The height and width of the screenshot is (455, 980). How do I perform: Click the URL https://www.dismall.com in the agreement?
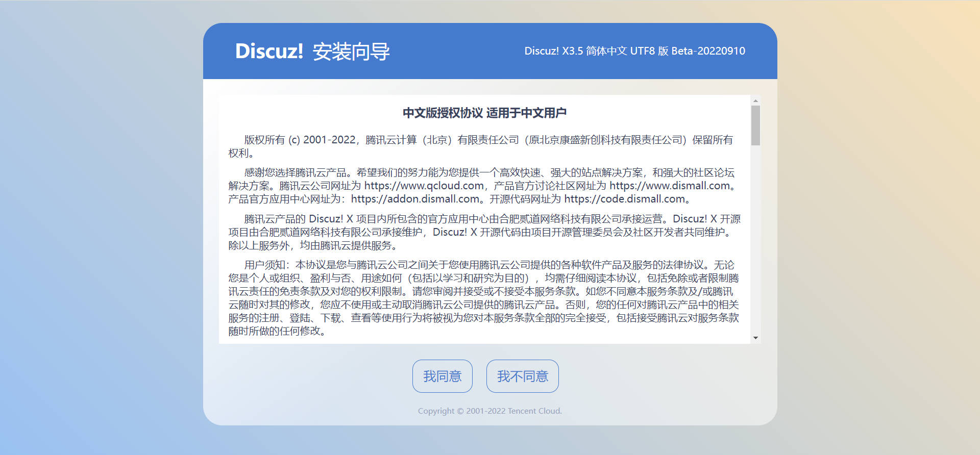pos(670,186)
